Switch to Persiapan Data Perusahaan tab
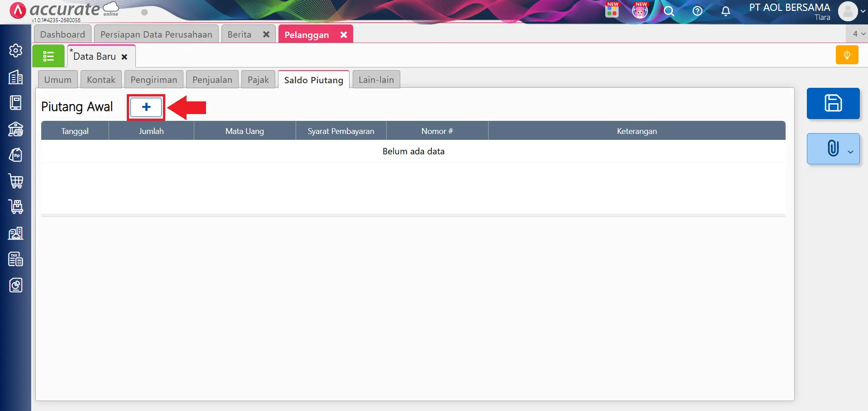 (x=156, y=34)
